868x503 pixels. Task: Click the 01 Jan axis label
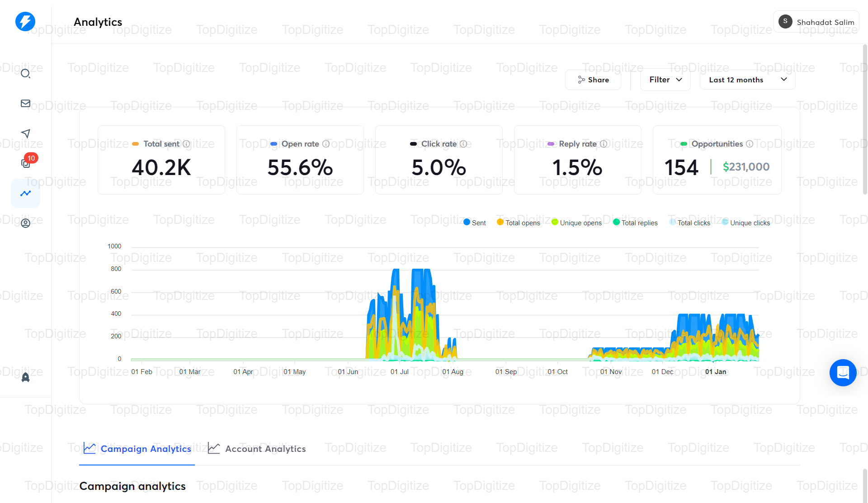point(716,372)
